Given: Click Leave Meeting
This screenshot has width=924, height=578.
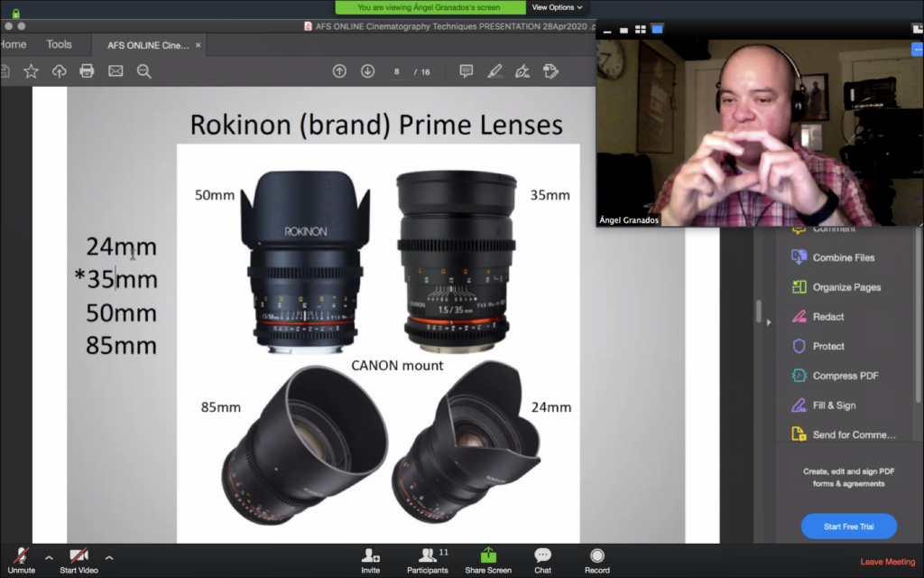Looking at the screenshot, I should click(x=888, y=562).
